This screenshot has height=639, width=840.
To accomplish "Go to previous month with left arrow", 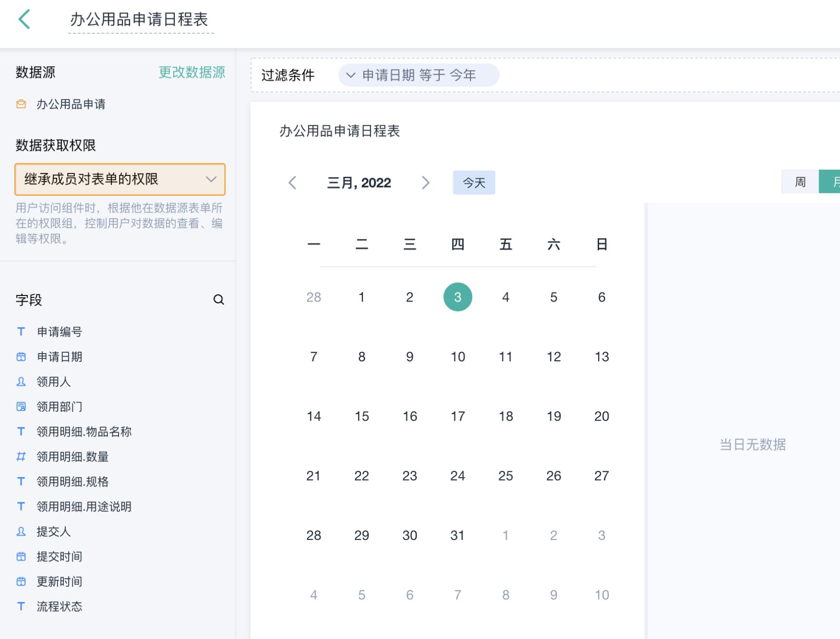I will tap(292, 183).
